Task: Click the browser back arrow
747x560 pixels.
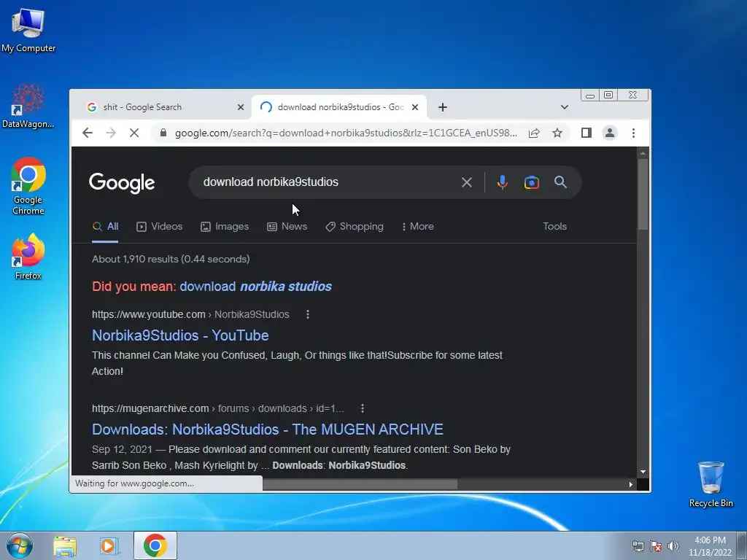Action: (x=88, y=133)
